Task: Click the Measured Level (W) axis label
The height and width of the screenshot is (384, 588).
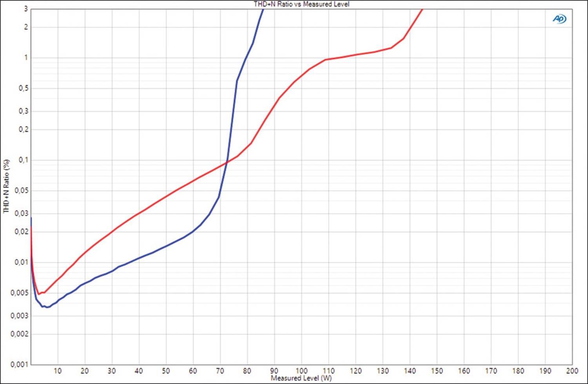Action: point(301,378)
